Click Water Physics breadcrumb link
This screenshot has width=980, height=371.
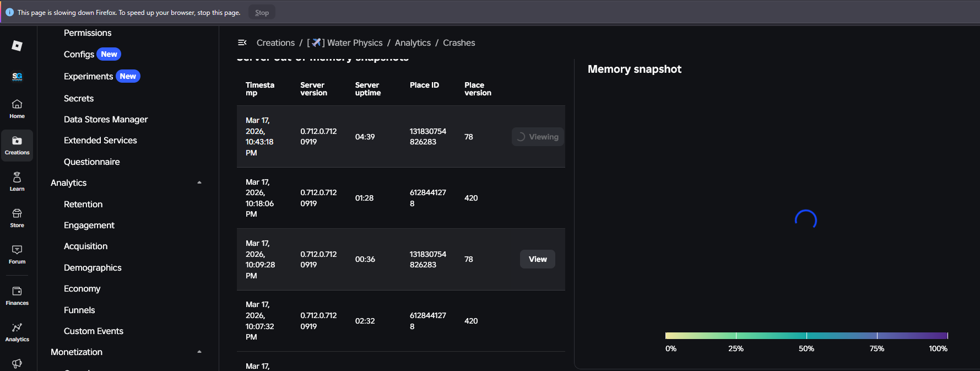click(x=345, y=42)
